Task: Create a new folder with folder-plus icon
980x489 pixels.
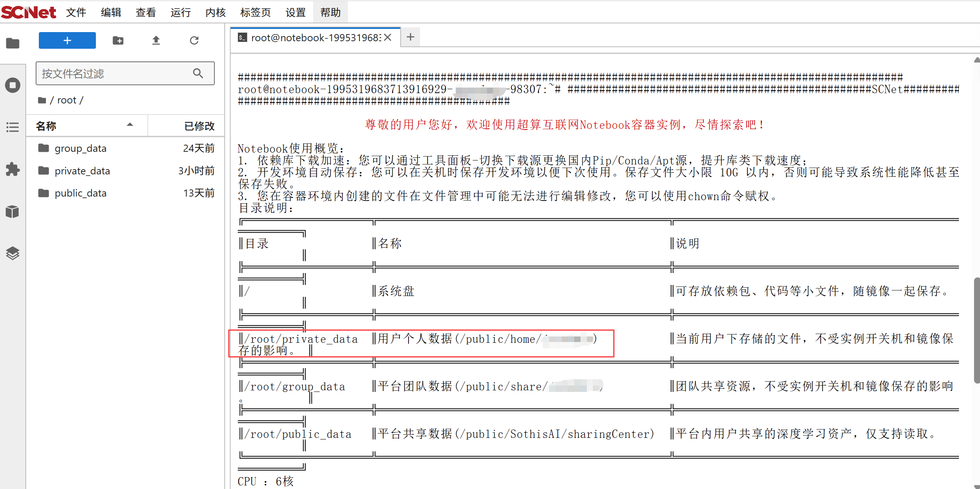Action: click(118, 40)
